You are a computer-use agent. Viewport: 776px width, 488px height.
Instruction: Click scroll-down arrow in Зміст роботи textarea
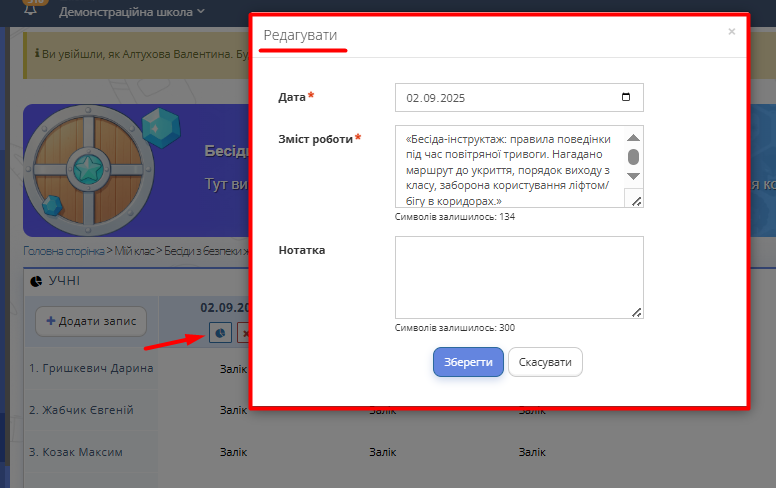633,176
